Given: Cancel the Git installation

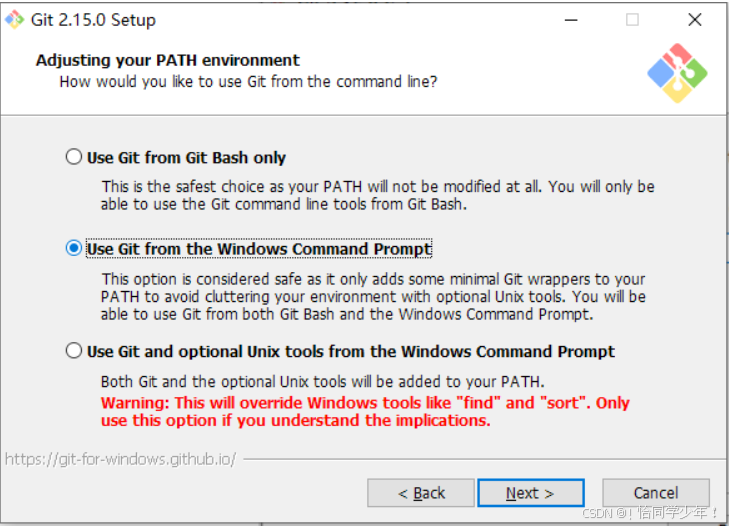Looking at the screenshot, I should pos(656,493).
